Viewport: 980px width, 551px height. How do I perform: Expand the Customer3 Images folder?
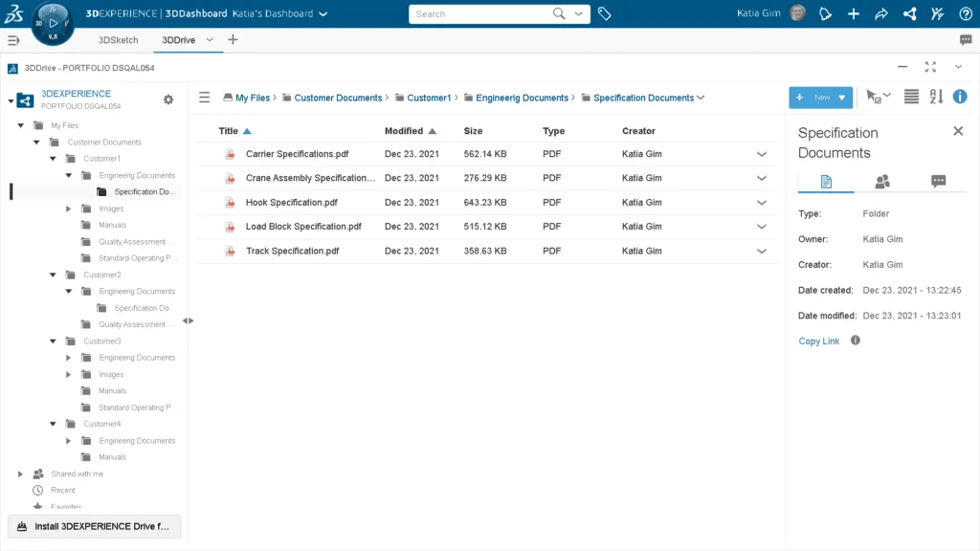(68, 374)
